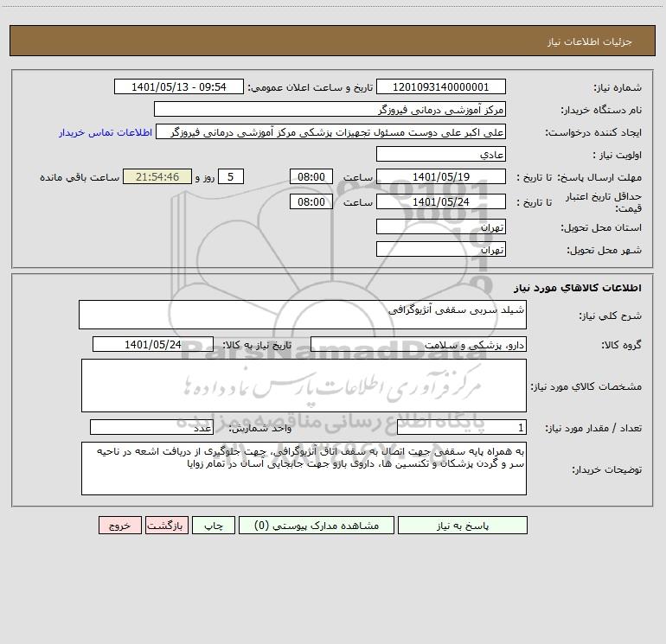Click the label نام دستگاه خریدار
Screen dimensions: 666x644
601,110
